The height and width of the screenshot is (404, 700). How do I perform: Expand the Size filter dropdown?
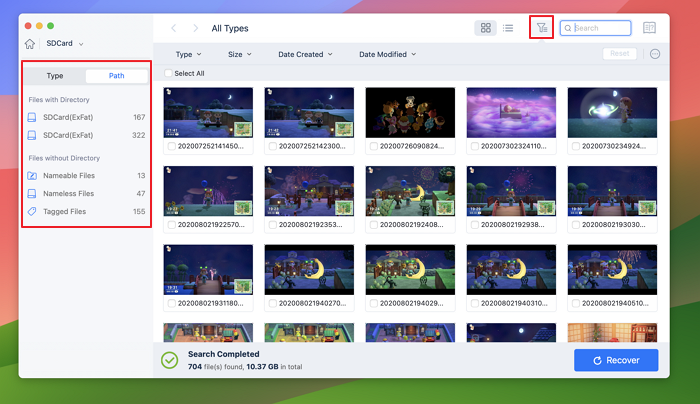[240, 54]
